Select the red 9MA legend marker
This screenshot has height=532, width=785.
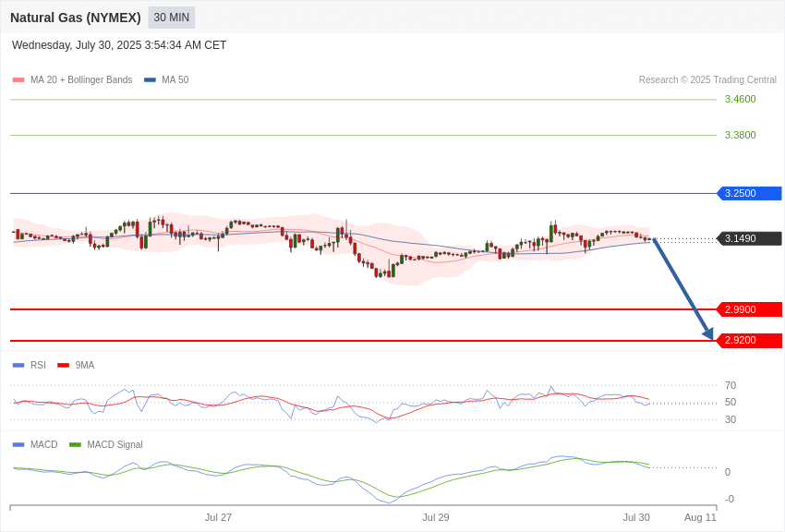[x=64, y=366]
